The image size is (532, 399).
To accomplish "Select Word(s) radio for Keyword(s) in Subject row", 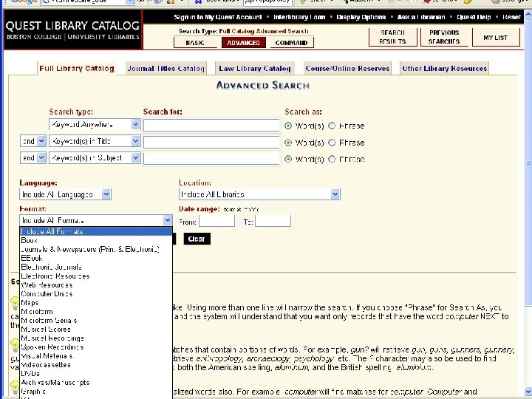I will coord(288,159).
